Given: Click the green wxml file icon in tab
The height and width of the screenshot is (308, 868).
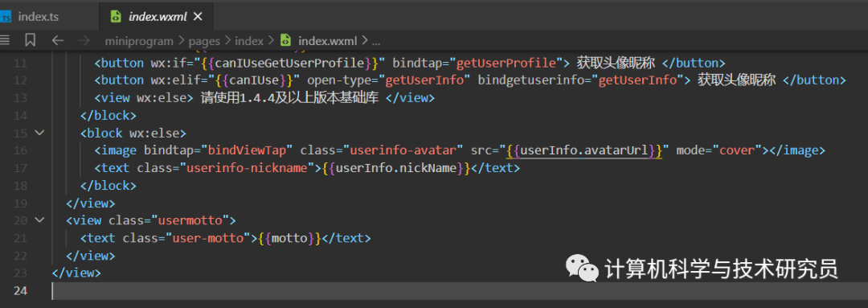Looking at the screenshot, I should click(116, 17).
